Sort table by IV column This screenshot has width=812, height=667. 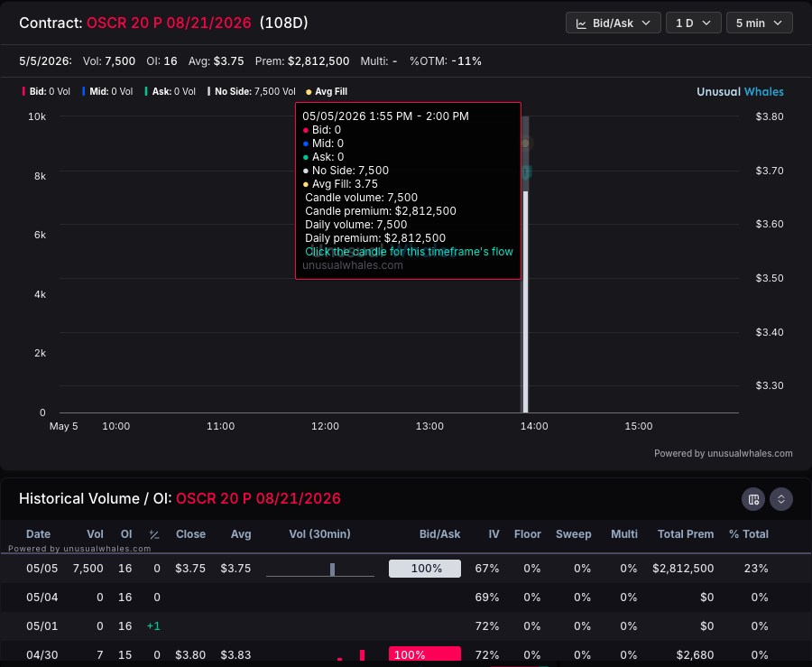click(494, 534)
